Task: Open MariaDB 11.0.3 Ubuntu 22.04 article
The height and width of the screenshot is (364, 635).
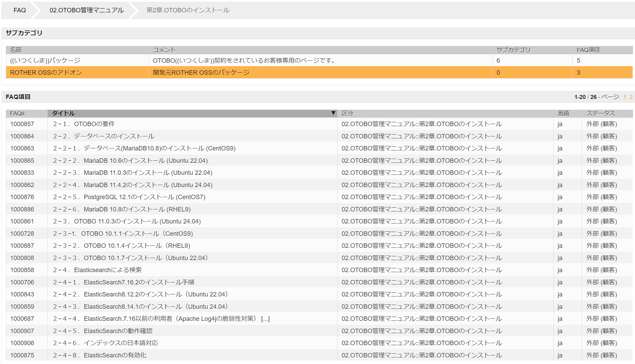Action: click(x=133, y=173)
